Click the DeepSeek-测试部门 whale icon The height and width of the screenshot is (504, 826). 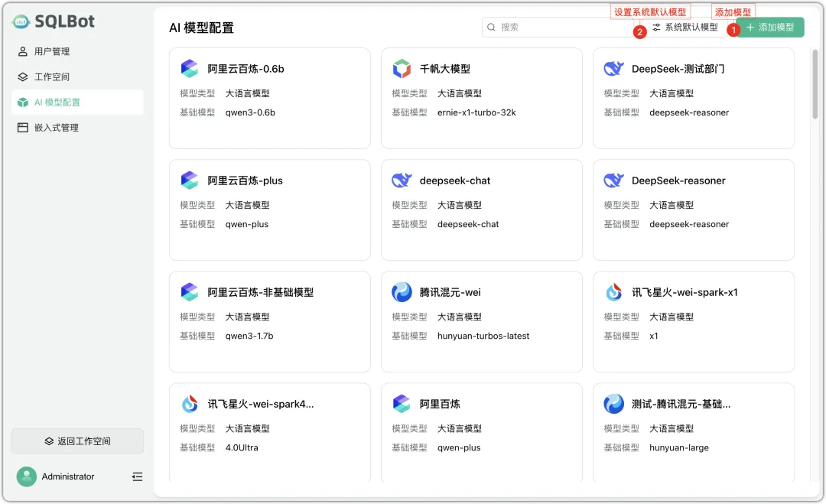(x=613, y=69)
